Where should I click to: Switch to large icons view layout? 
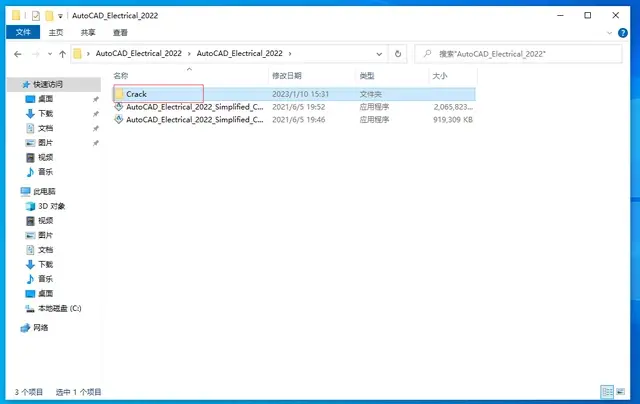pos(620,392)
